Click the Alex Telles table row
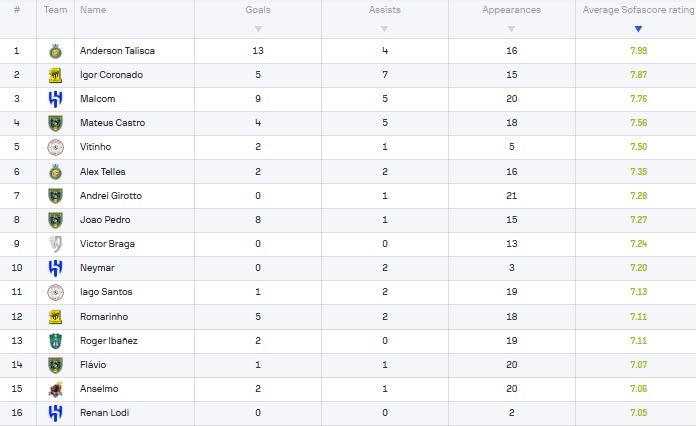This screenshot has height=426, width=697. tap(348, 172)
